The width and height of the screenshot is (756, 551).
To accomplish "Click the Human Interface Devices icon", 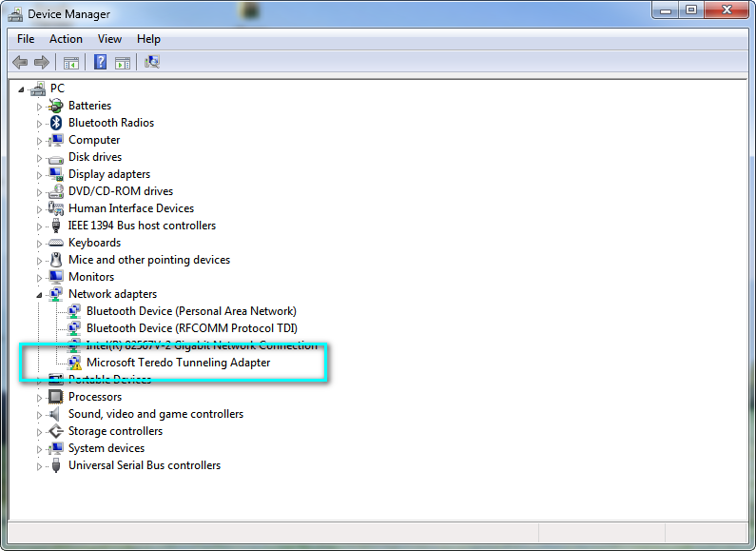I will coord(56,208).
